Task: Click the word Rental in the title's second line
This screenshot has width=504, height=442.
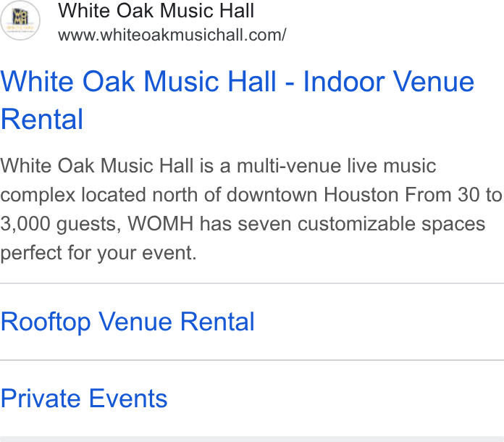Action: (x=42, y=120)
